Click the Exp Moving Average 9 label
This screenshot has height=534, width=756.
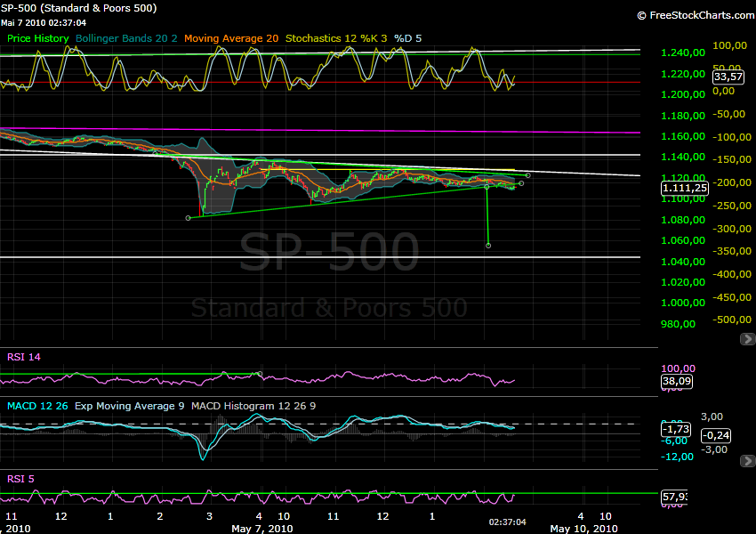[x=129, y=406]
